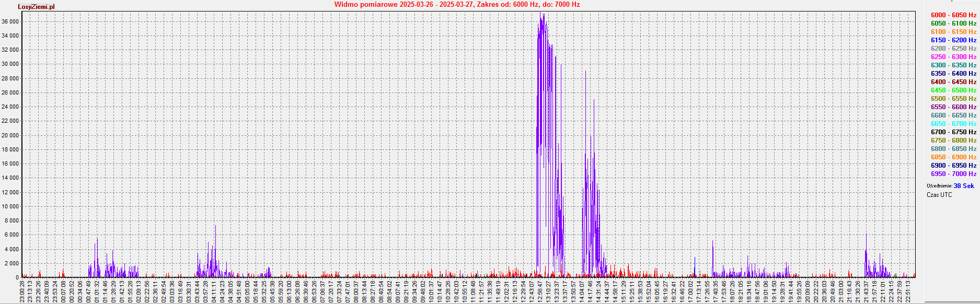Select the 6950 - 7000 Hz legend entry
Screen dimensions: 980x304
[x=953, y=174]
